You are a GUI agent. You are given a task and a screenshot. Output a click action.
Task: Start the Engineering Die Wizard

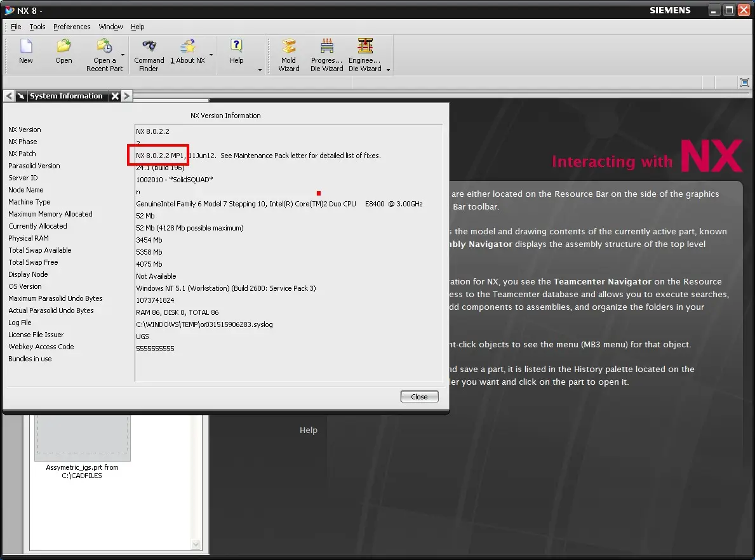365,55
